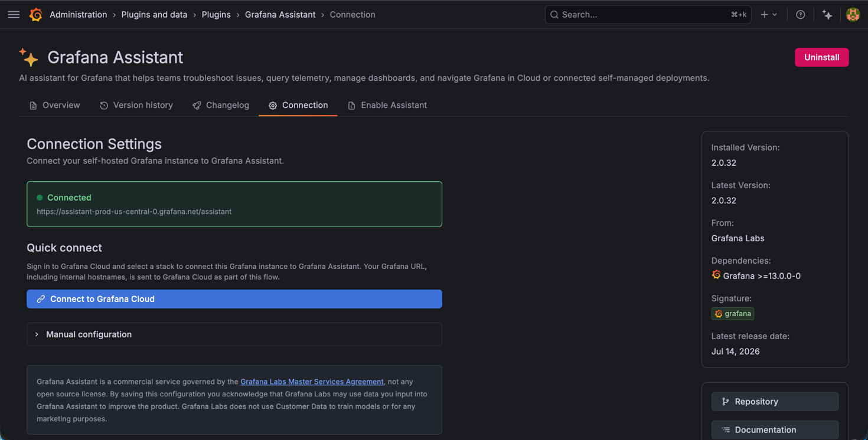Click the link icon on Connect button

41,299
